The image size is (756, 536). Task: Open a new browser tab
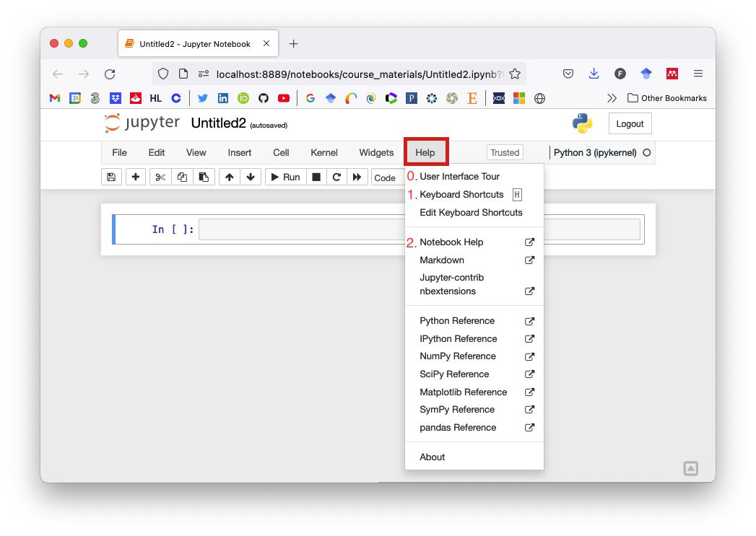[293, 44]
